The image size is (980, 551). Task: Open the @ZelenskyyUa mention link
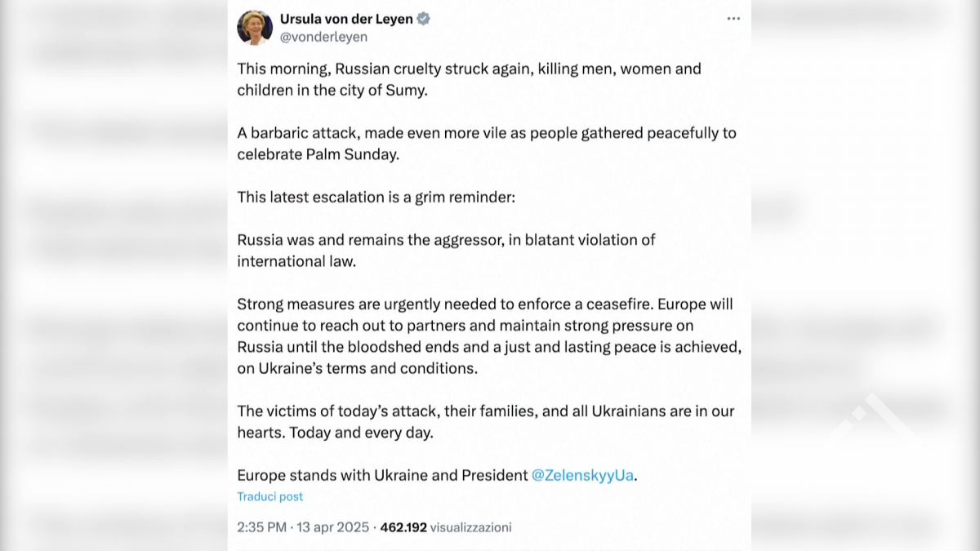click(x=582, y=475)
